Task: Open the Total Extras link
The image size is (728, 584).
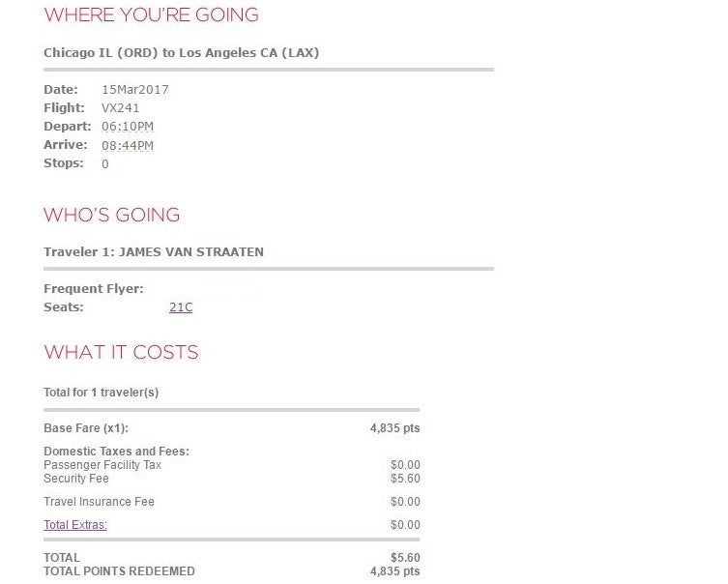Action: coord(75,525)
